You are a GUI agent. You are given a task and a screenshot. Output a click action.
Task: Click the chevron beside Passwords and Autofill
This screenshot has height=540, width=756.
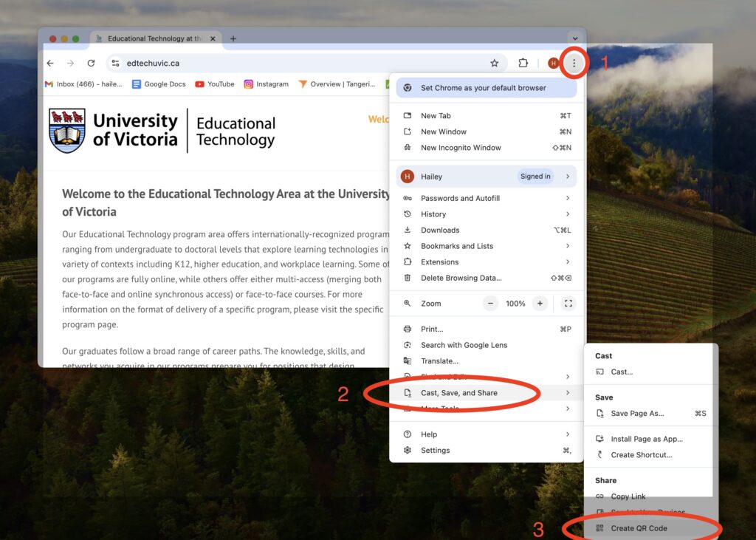568,198
